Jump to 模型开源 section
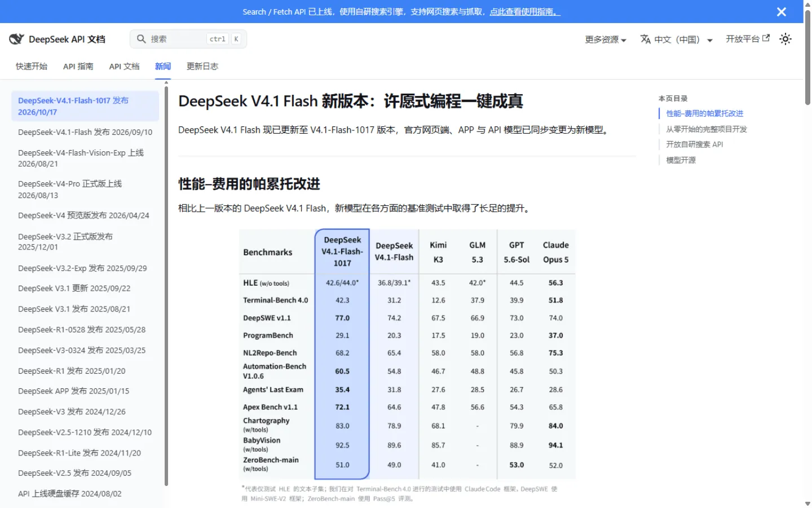Image resolution: width=812 pixels, height=508 pixels. tap(681, 160)
